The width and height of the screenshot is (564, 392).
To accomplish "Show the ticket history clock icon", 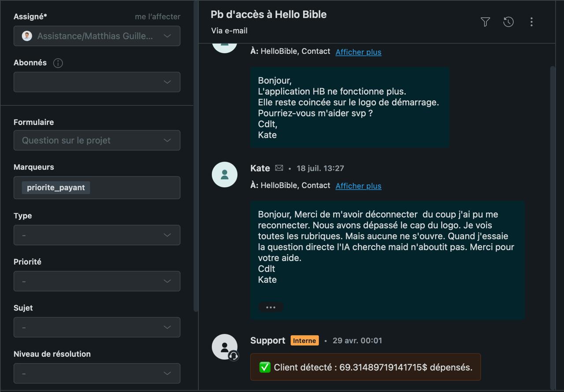I will coord(508,22).
